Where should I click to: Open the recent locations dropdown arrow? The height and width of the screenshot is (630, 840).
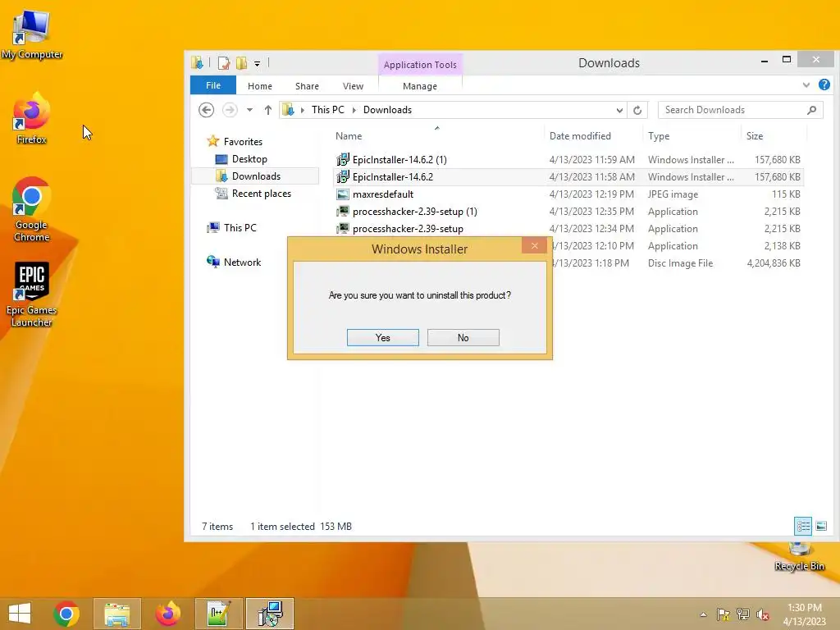[249, 110]
